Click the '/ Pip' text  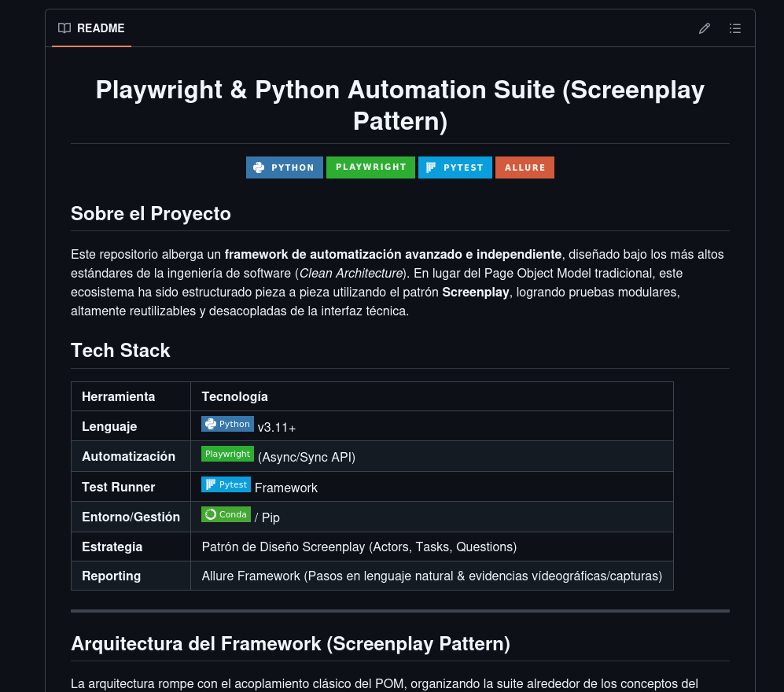pyautogui.click(x=267, y=517)
